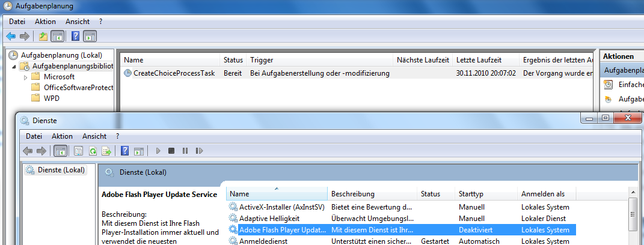The width and height of the screenshot is (644, 245).
Task: Go back in Dienste toolbar
Action: [28, 151]
